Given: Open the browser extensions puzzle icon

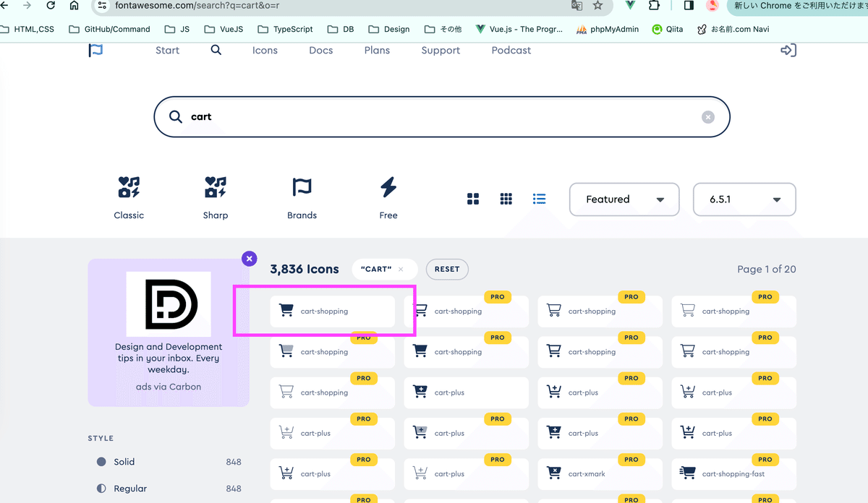Looking at the screenshot, I should pyautogui.click(x=654, y=5).
